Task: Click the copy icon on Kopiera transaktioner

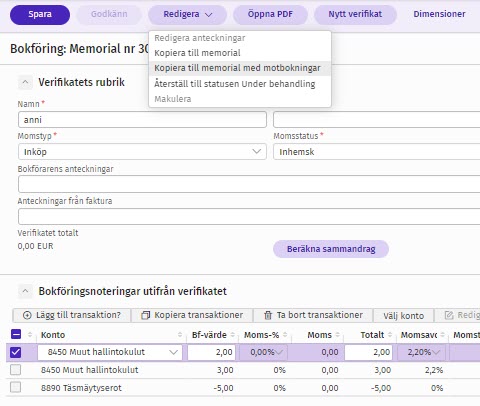Action: [146, 315]
